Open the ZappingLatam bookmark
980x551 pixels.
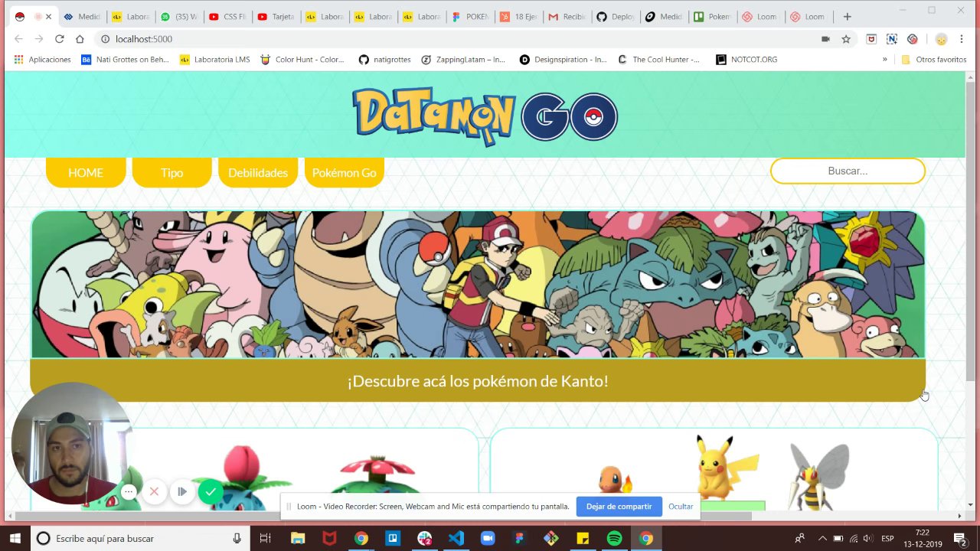(x=463, y=59)
